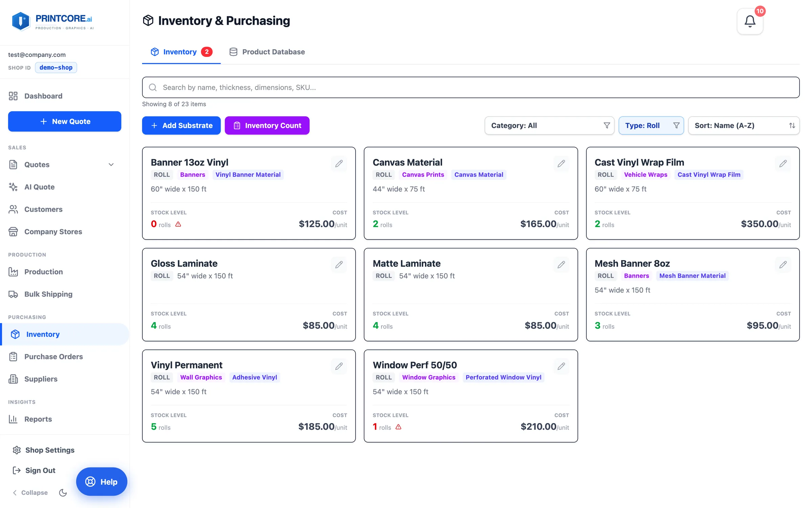This screenshot has height=508, width=812.
Task: Click the Window Perf 50/50 edit pencil
Action: pyautogui.click(x=561, y=366)
